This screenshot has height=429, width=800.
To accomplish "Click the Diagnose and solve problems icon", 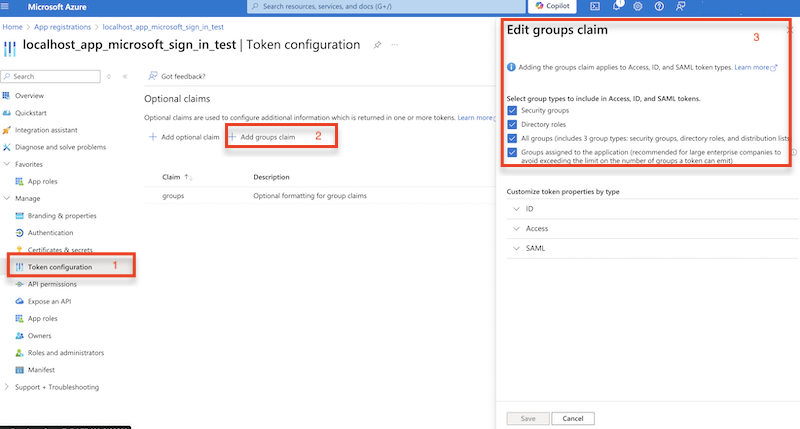I will (x=6, y=147).
